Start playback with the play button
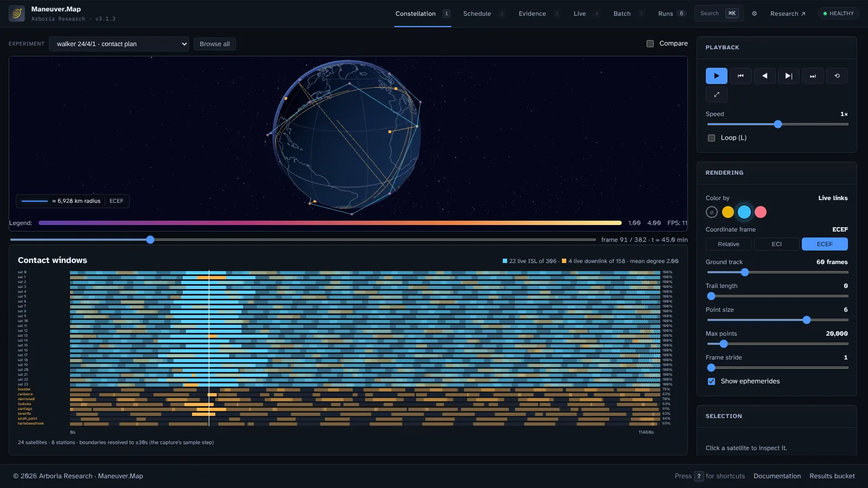This screenshot has width=868, height=488. [x=716, y=76]
